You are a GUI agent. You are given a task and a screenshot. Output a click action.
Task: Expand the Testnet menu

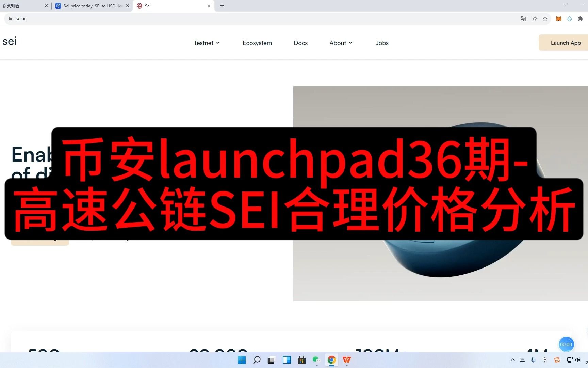pos(206,43)
